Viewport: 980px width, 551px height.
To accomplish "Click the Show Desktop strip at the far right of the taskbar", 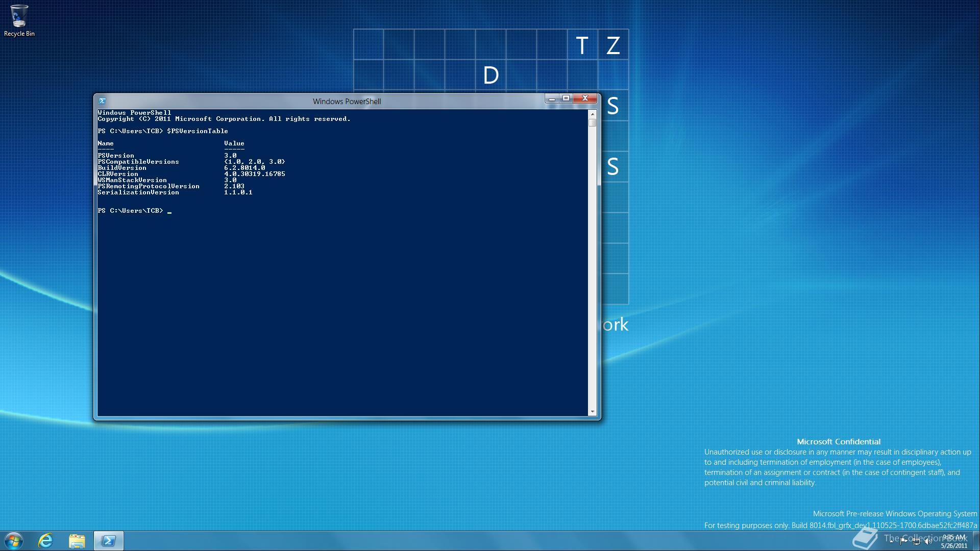I will tap(975, 541).
